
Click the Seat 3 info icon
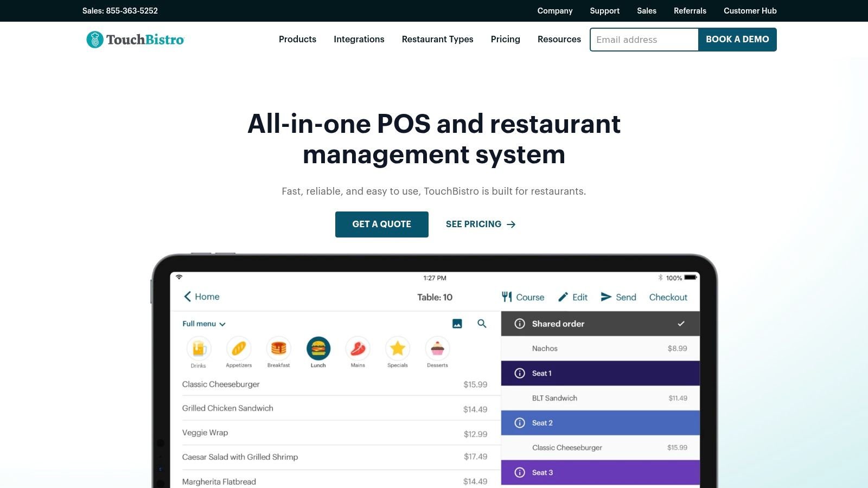tap(520, 472)
